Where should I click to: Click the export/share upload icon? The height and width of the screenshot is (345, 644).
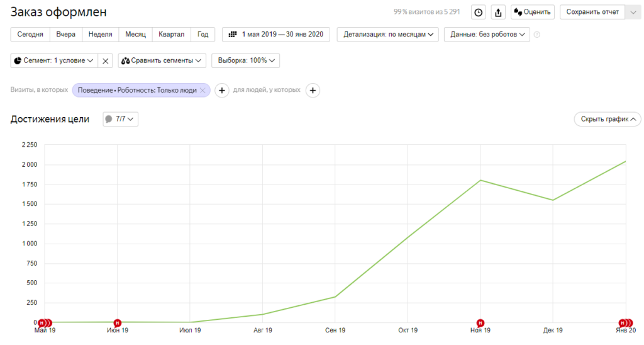pos(498,13)
